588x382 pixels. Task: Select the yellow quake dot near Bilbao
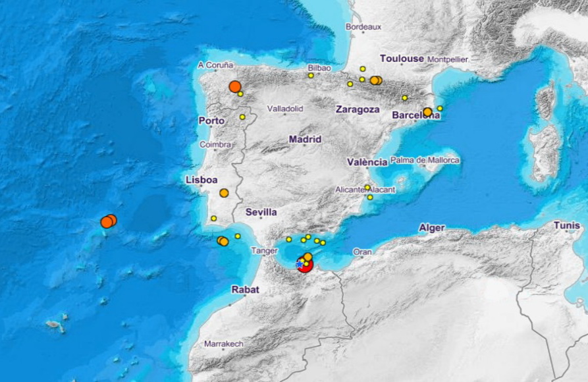[311, 75]
